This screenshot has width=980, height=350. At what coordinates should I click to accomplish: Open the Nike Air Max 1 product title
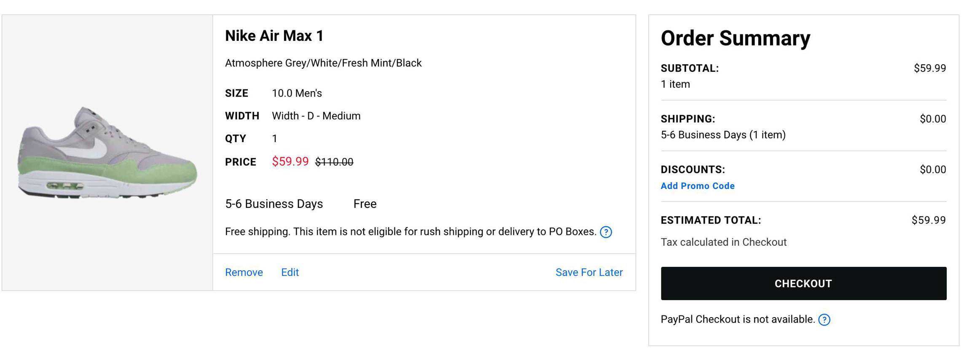coord(274,36)
